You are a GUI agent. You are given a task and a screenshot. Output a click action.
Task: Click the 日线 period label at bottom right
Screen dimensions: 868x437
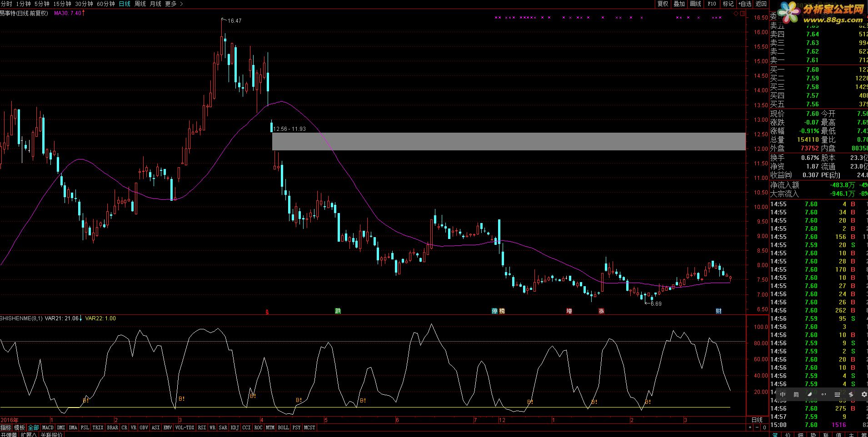757,420
